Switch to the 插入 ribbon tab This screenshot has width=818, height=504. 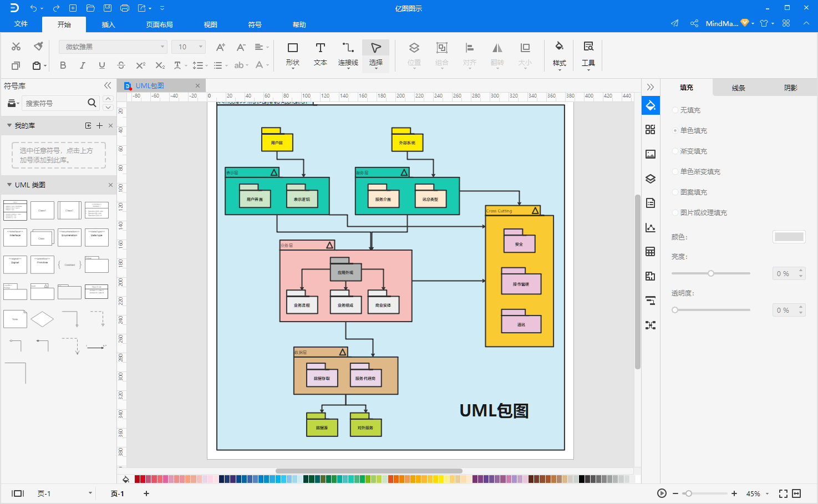[x=108, y=24]
